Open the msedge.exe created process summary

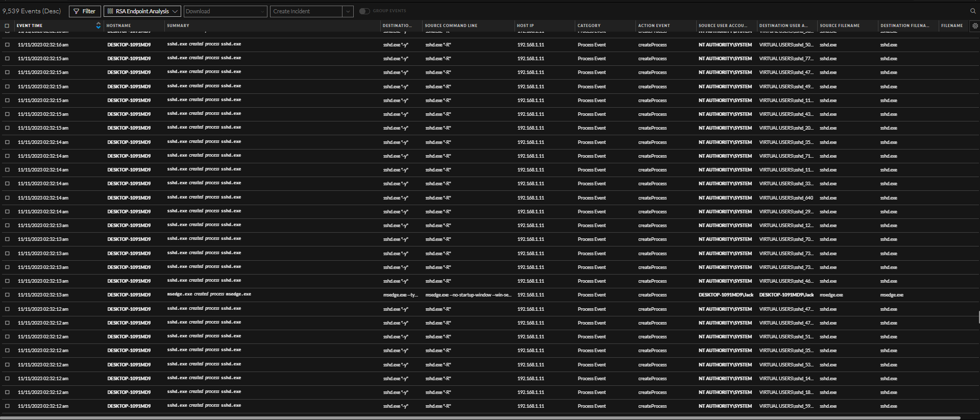pos(209,294)
